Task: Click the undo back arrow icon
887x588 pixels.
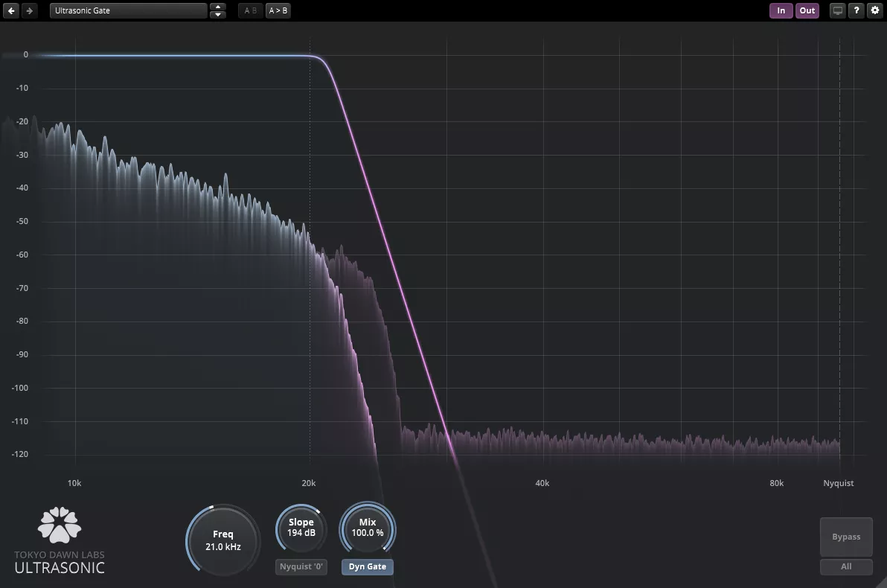Action: point(11,10)
